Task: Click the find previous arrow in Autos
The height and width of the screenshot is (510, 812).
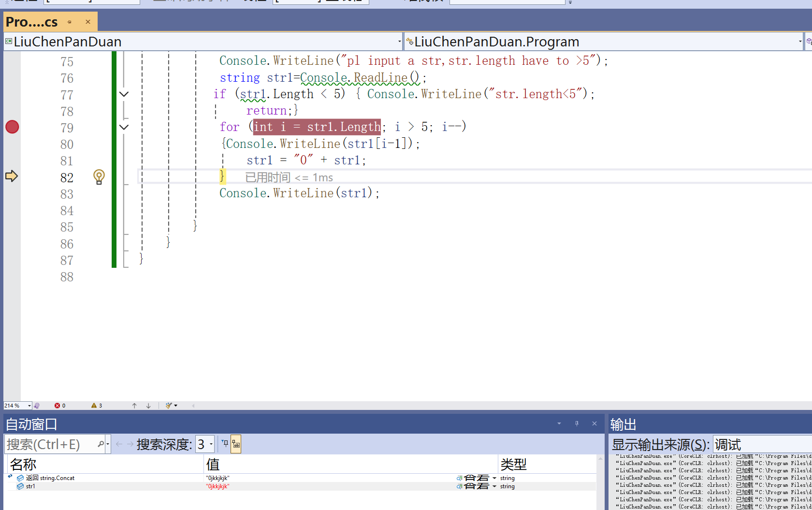Action: 119,444
